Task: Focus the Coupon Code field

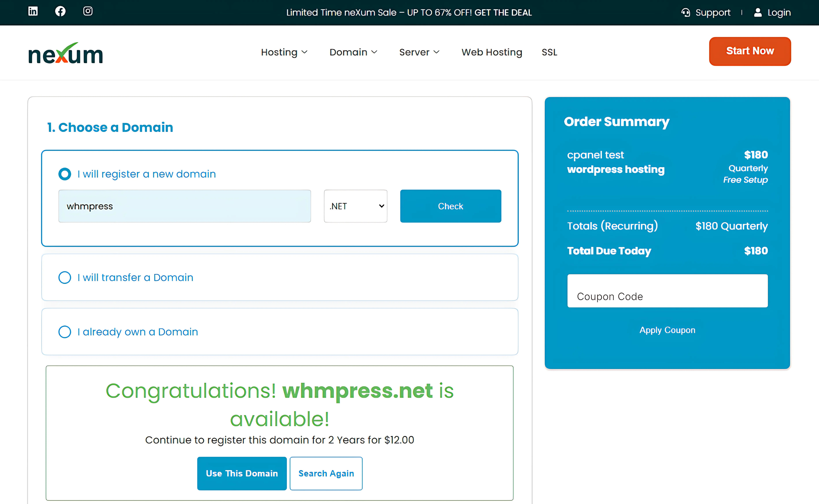Action: [667, 291]
